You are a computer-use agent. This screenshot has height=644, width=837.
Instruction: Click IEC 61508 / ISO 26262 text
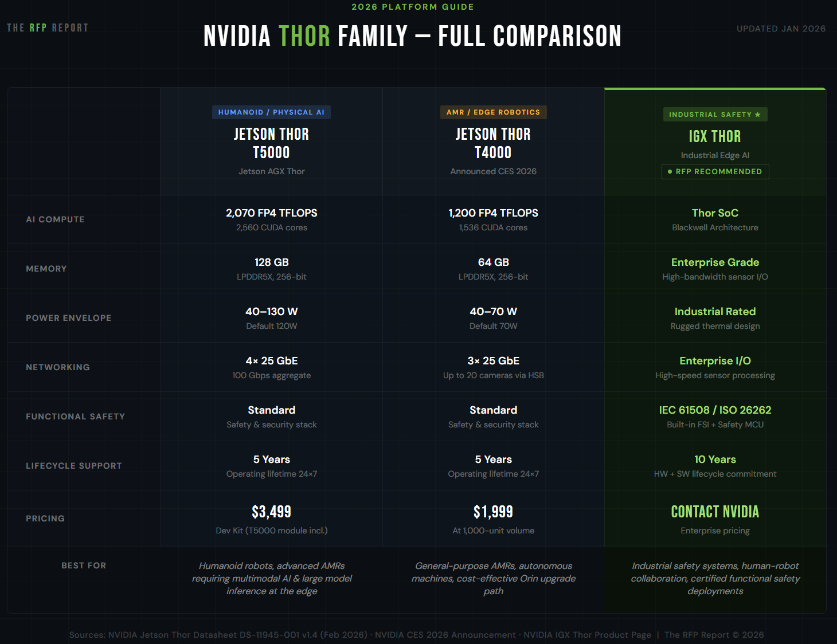click(x=715, y=410)
